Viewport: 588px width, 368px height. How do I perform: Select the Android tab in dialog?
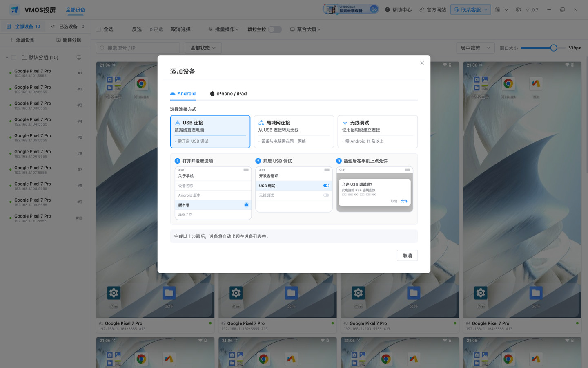click(x=183, y=94)
